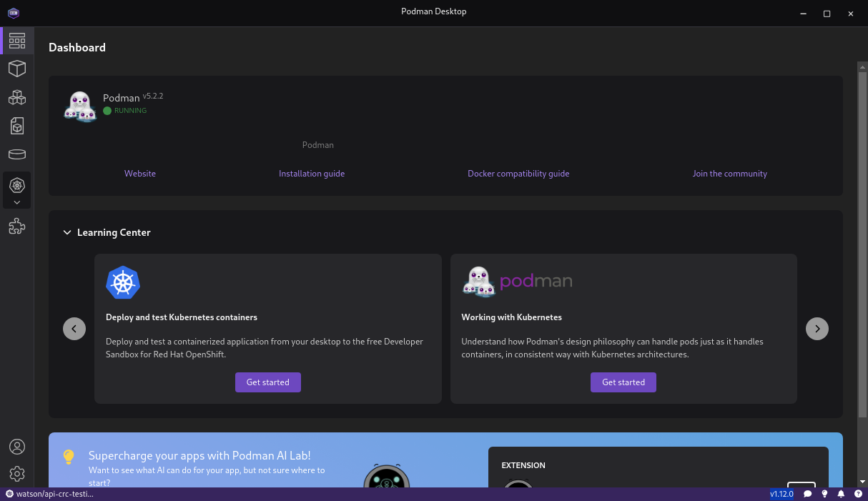The width and height of the screenshot is (868, 501).
Task: Click the light bulb icon on AI Lab banner
Action: pyautogui.click(x=69, y=457)
